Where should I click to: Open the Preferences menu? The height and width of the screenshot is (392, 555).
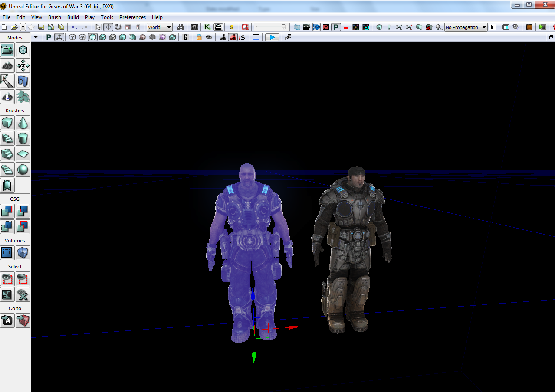click(132, 17)
